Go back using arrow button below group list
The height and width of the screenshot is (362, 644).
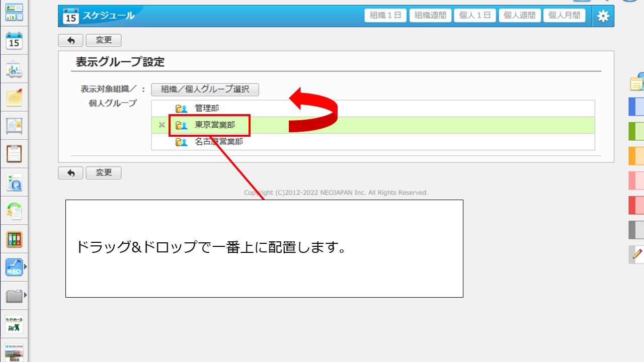[71, 172]
